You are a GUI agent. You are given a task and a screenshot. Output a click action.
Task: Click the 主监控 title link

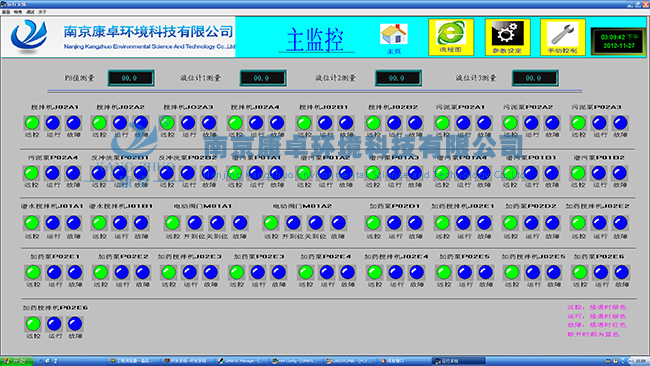[315, 40]
